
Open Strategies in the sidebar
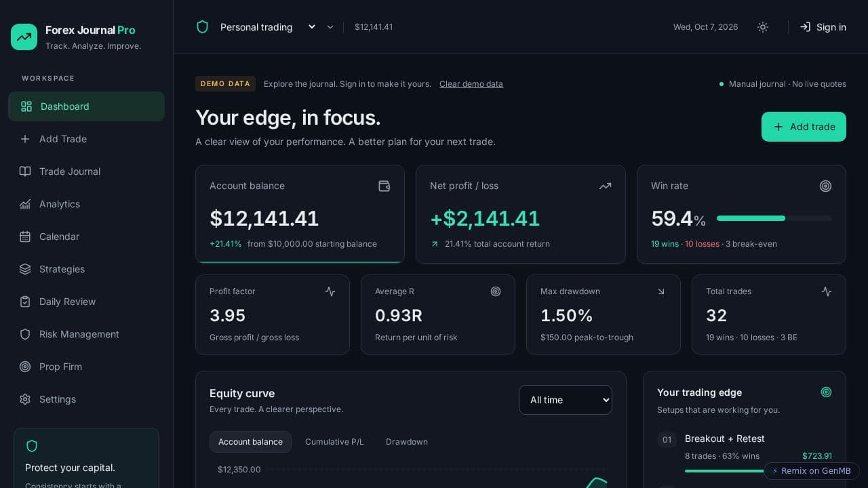point(86,269)
